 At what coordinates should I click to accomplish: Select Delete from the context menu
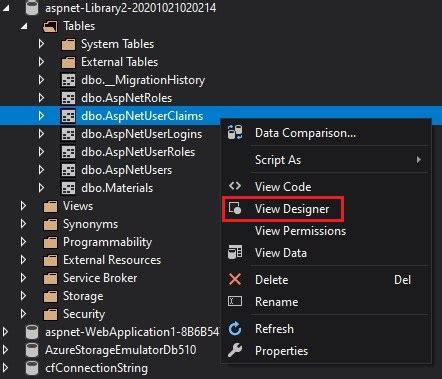pos(326,280)
